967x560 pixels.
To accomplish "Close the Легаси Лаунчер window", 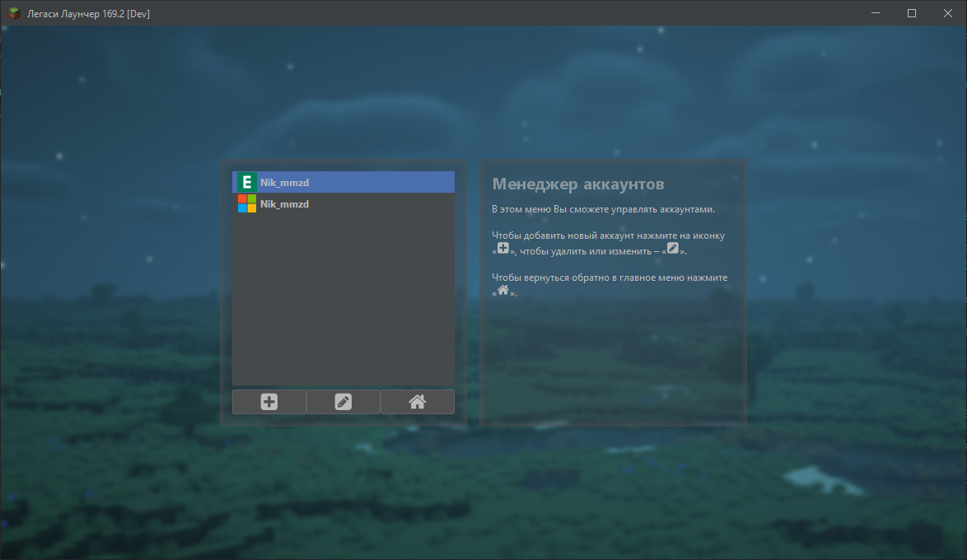I will (948, 13).
